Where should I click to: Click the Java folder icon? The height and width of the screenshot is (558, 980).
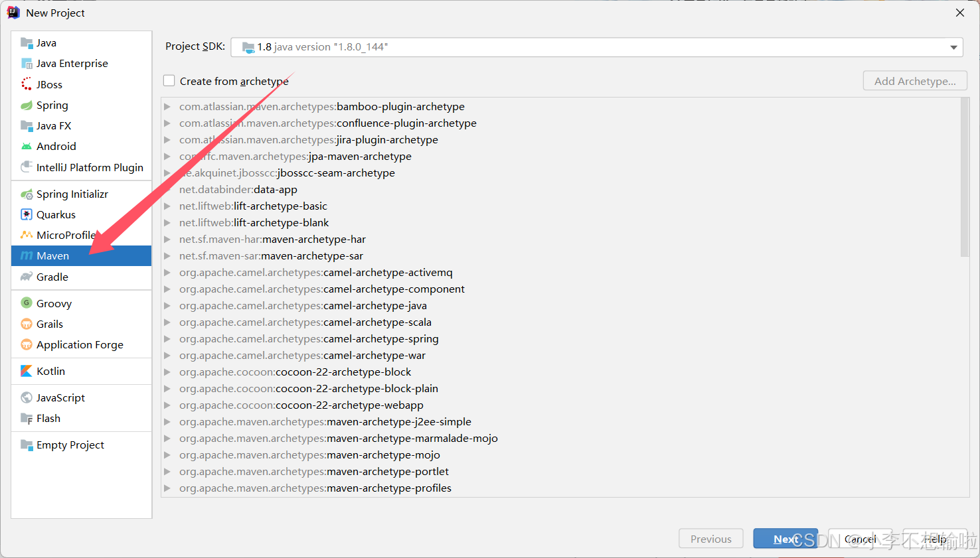coord(27,43)
